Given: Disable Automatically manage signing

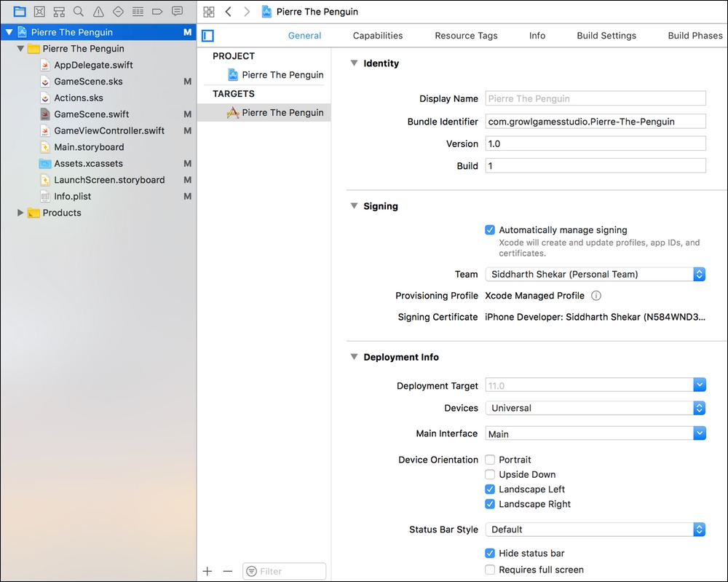Looking at the screenshot, I should (x=489, y=229).
